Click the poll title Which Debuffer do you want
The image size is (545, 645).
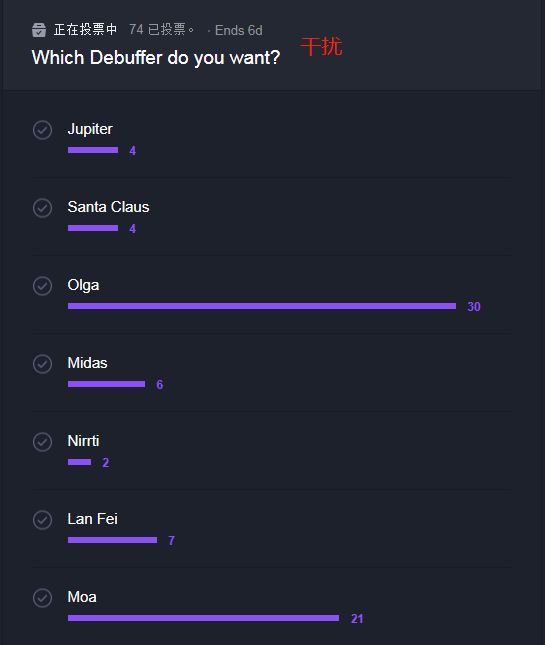[x=156, y=58]
